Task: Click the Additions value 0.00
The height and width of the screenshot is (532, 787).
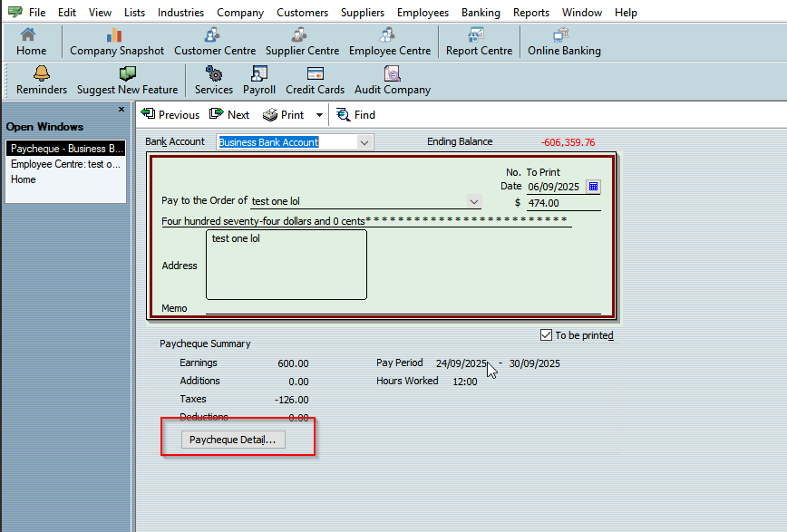Action: 298,382
